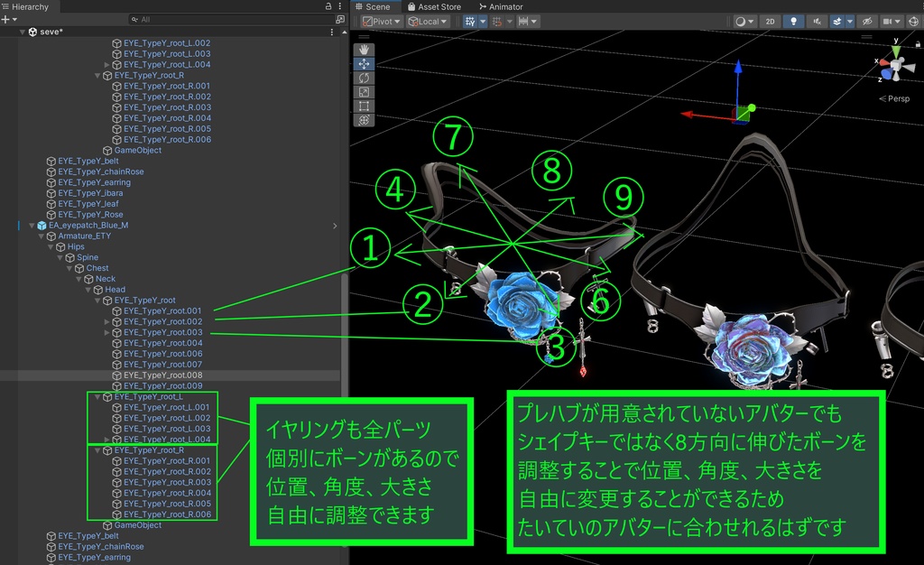
Task: Select the Scale tool
Action: pos(364,92)
